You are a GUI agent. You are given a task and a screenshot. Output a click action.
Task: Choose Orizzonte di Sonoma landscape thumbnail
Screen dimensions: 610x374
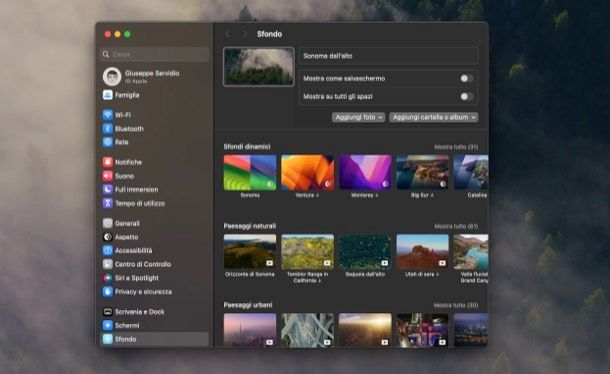(x=250, y=252)
